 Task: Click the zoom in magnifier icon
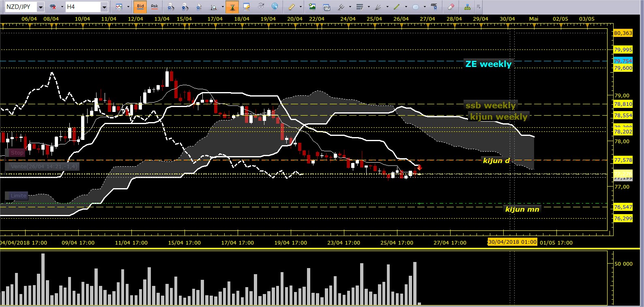coord(171,7)
